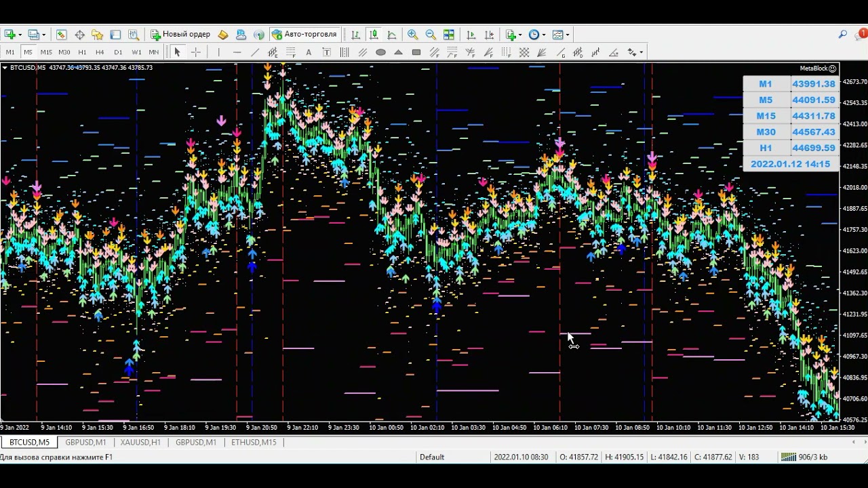Switch to the BTCUSD,M5 chart tab
Image resolution: width=868 pixels, height=488 pixels.
[x=29, y=442]
